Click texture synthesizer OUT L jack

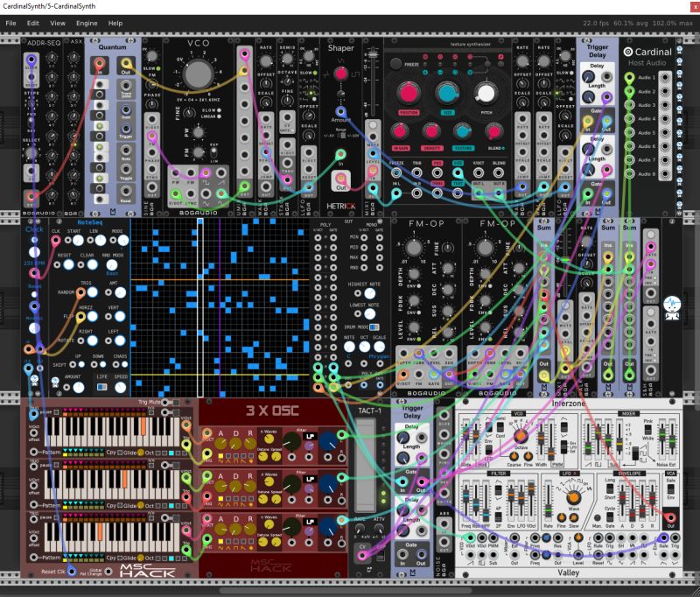[x=478, y=193]
